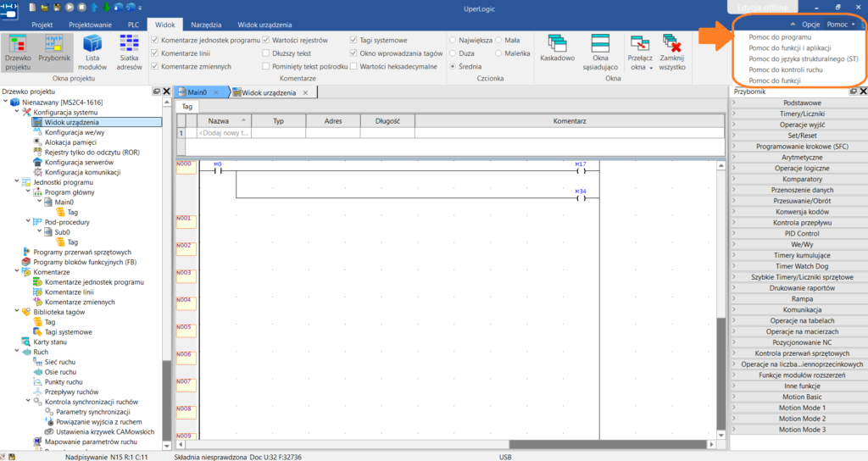The height and width of the screenshot is (461, 868).
Task: Click Zamknij wszystko to close all windows
Action: click(x=672, y=53)
